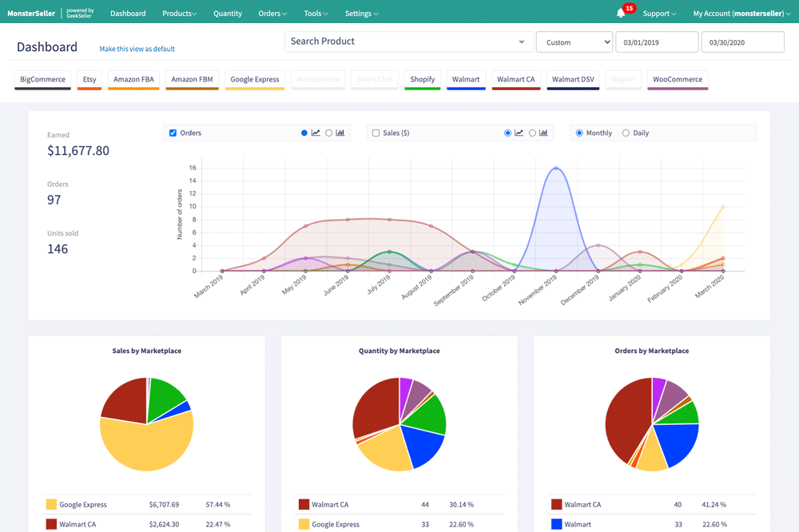Open the My Account (monsterseller) menu
The height and width of the screenshot is (532, 799).
[x=742, y=14]
